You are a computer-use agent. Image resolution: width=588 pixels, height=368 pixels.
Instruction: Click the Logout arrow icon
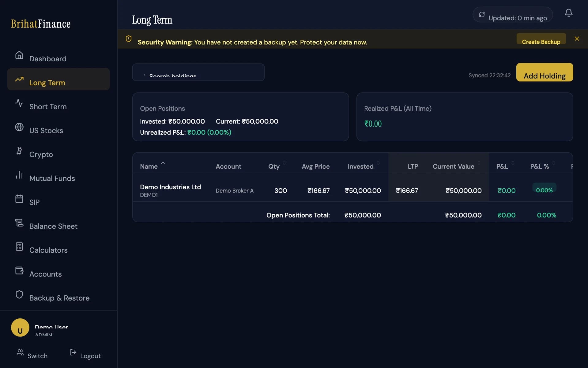(x=73, y=352)
